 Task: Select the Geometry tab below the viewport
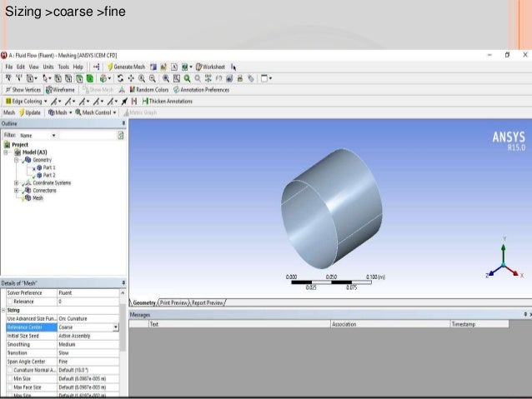coord(144,302)
